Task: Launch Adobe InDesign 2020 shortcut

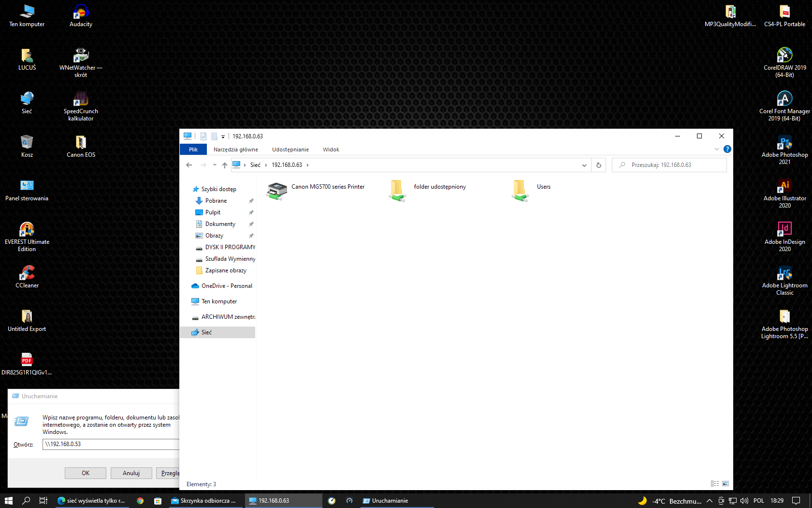Action: pyautogui.click(x=785, y=237)
